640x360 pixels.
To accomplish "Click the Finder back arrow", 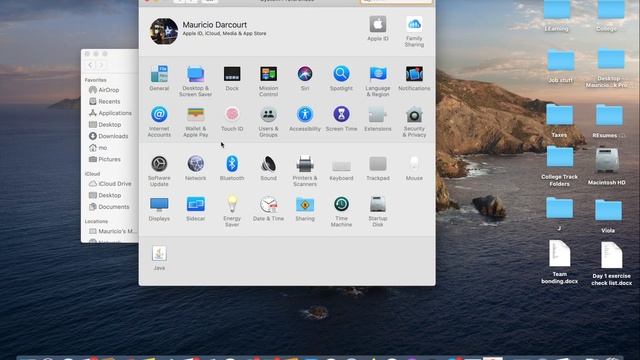I will point(90,65).
